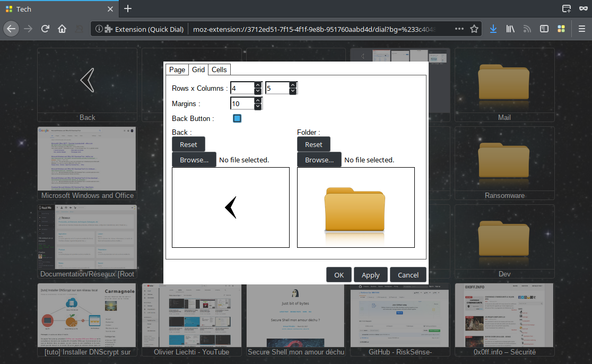Click the Quick Dial extension toolbar icon
This screenshot has height=364, width=592.
(x=561, y=29)
